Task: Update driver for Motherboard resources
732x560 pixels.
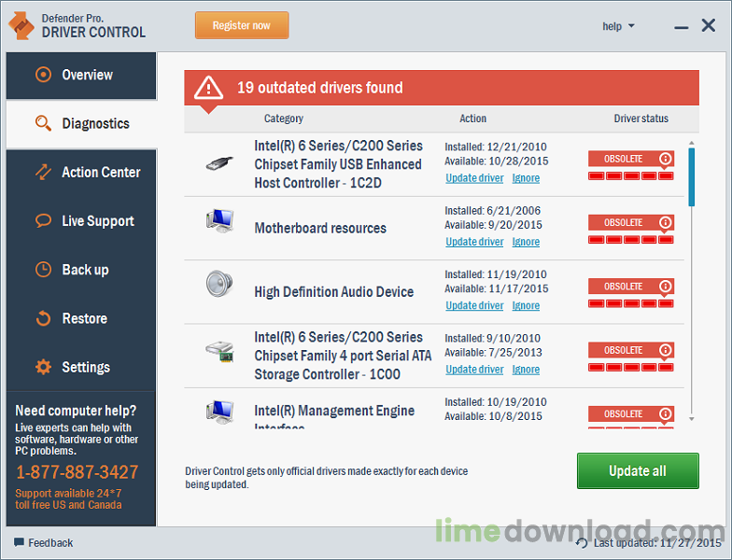Action: pyautogui.click(x=474, y=242)
